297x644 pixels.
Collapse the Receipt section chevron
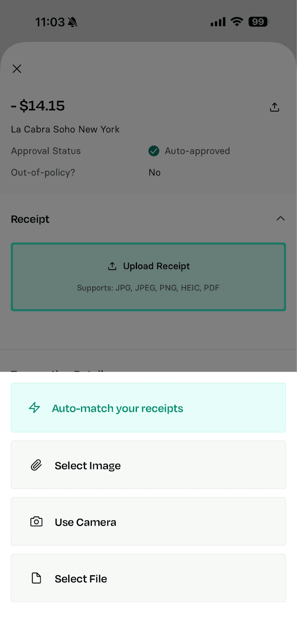[280, 219]
